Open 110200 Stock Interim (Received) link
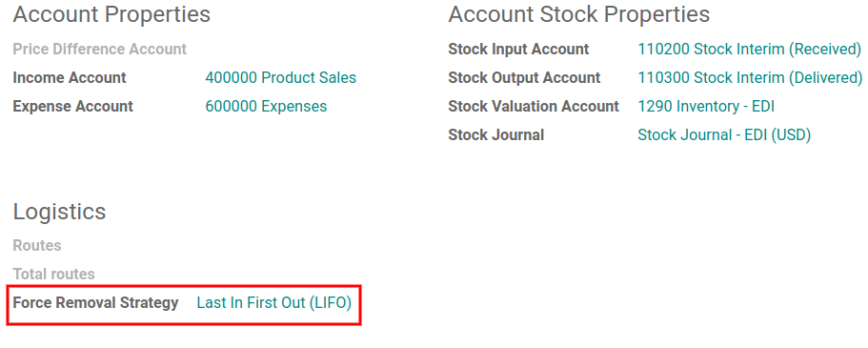 click(x=750, y=50)
